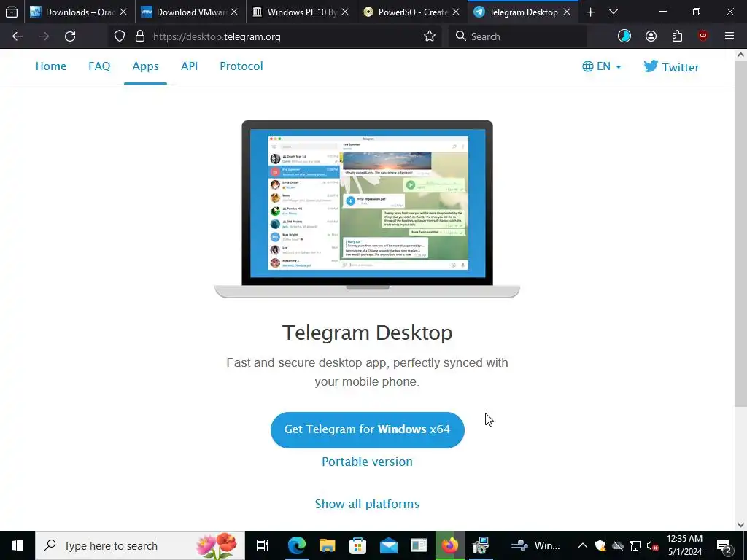Open a new tab with plus button
747x560 pixels.
pyautogui.click(x=590, y=12)
